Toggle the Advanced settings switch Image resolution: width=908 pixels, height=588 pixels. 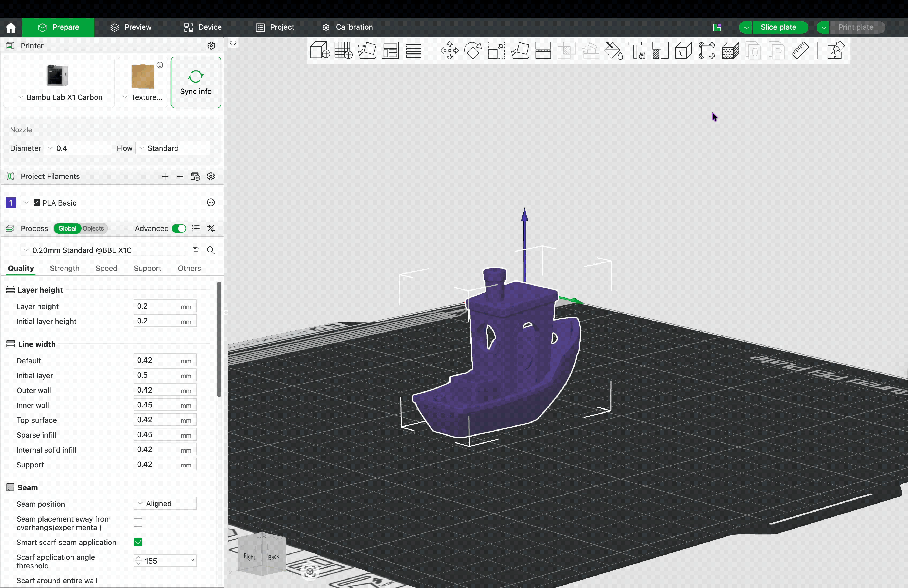click(179, 228)
